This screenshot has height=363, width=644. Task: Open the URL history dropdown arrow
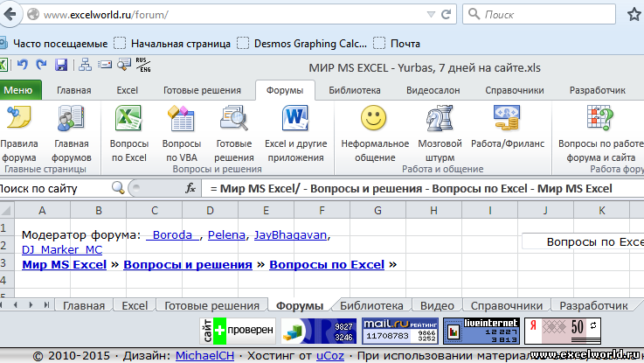click(431, 15)
